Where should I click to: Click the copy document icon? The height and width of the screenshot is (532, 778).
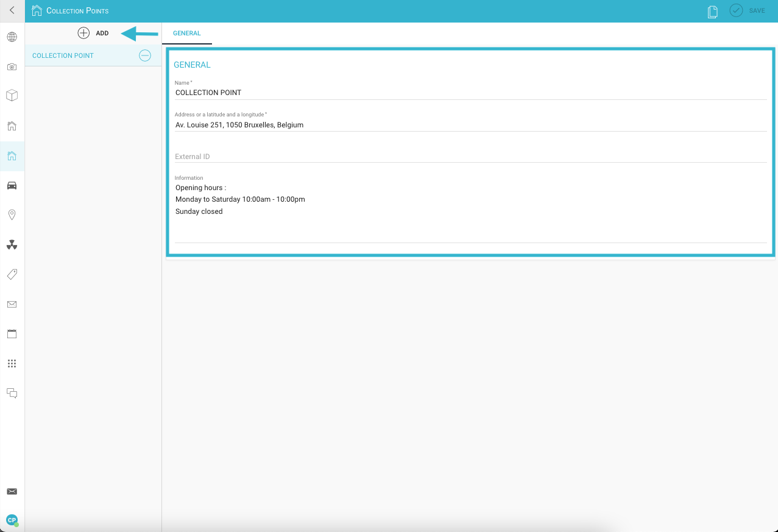coord(712,12)
